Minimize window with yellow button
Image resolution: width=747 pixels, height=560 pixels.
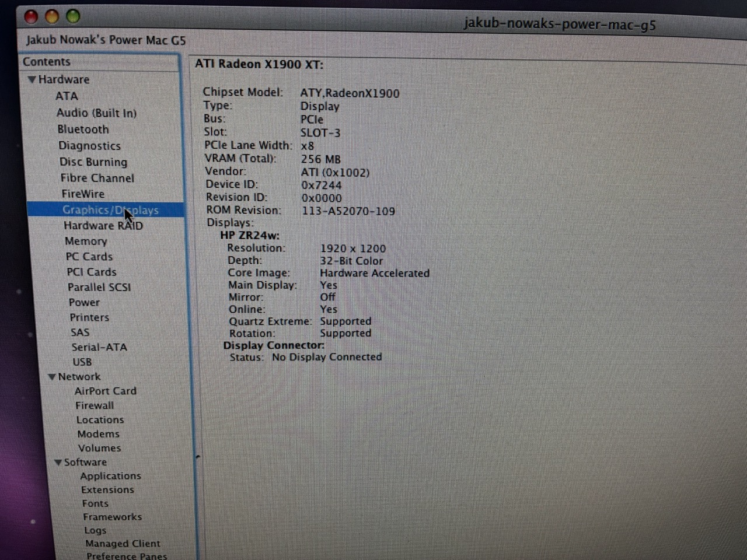click(x=52, y=16)
